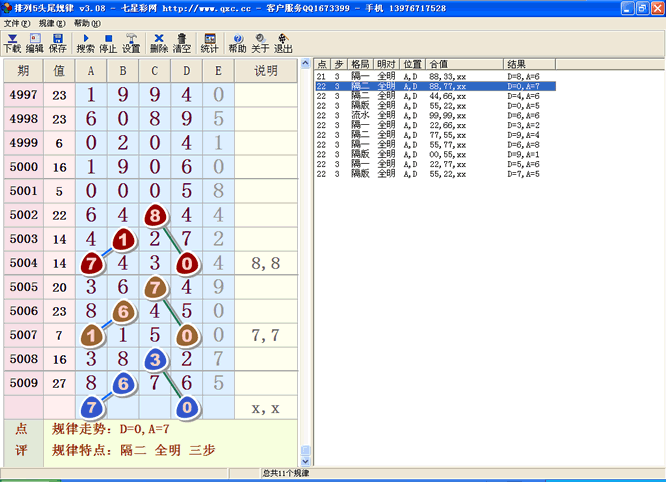
Task: Select the 流水 row with 99,99,xx
Action: [435, 116]
